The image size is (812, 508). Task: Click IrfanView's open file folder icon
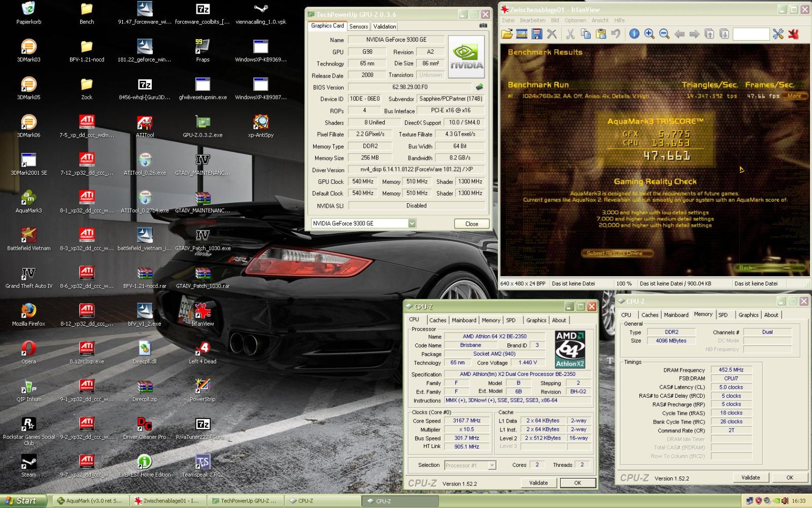point(506,34)
